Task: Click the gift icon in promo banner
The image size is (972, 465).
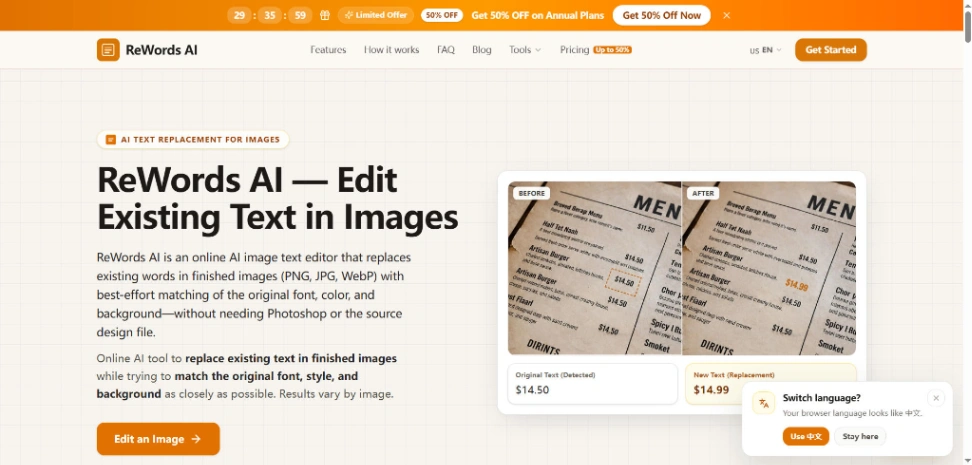Action: click(325, 16)
